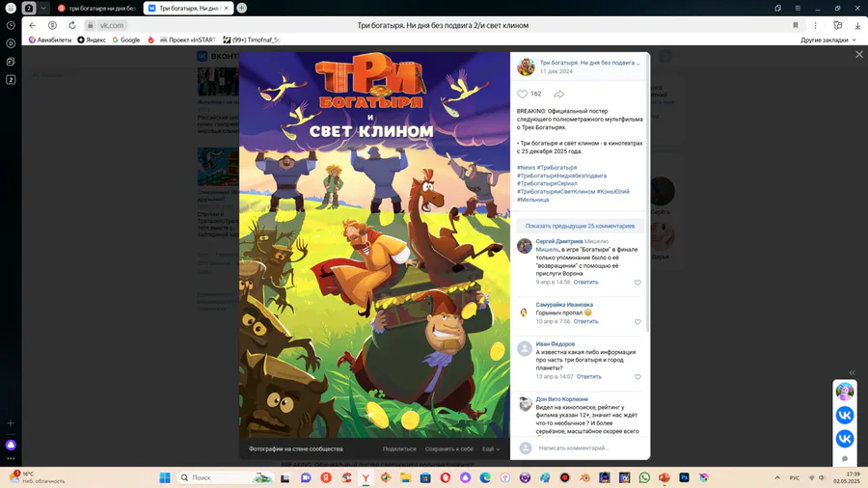Switch the РУС input language indicator
868x488 pixels.
[795, 478]
